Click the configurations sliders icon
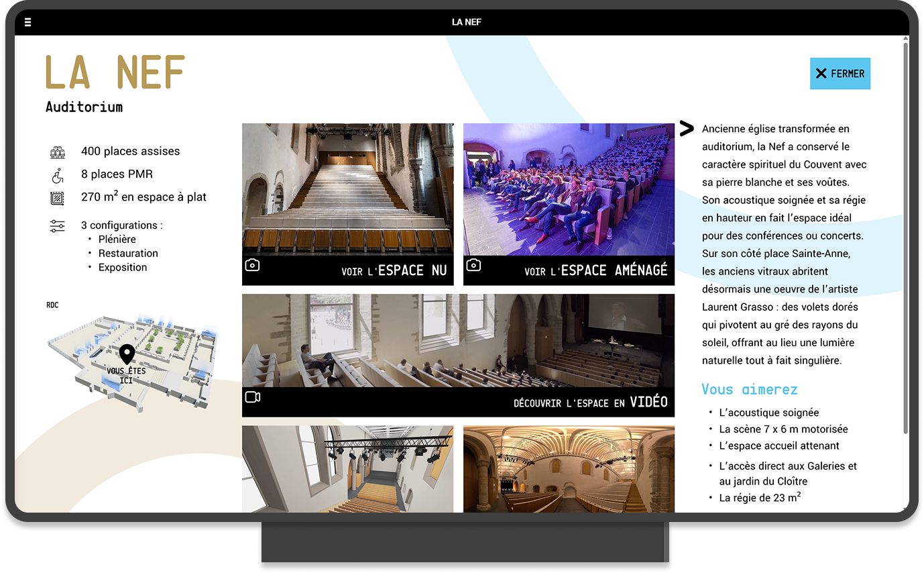Viewport: 924px width, 573px height. click(58, 226)
